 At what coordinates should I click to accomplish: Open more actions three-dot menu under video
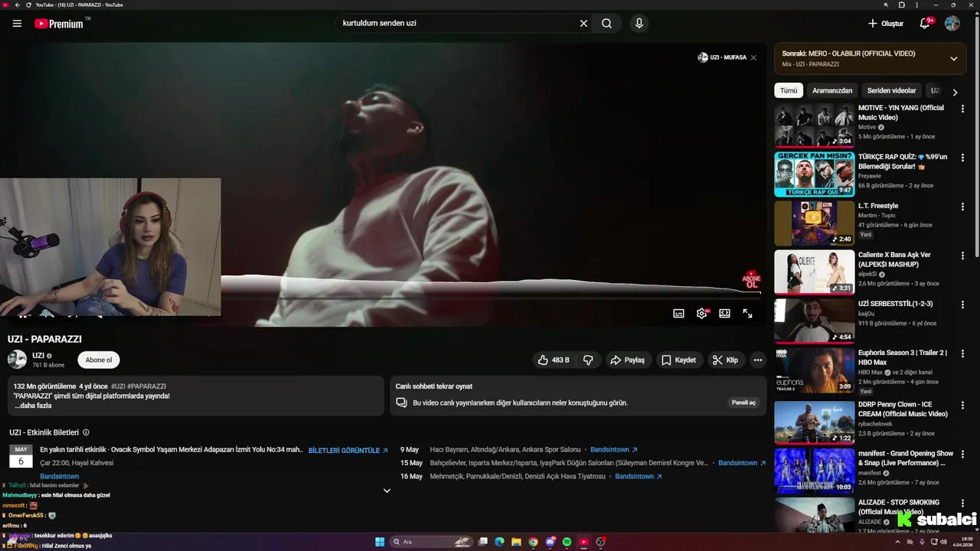pos(757,360)
